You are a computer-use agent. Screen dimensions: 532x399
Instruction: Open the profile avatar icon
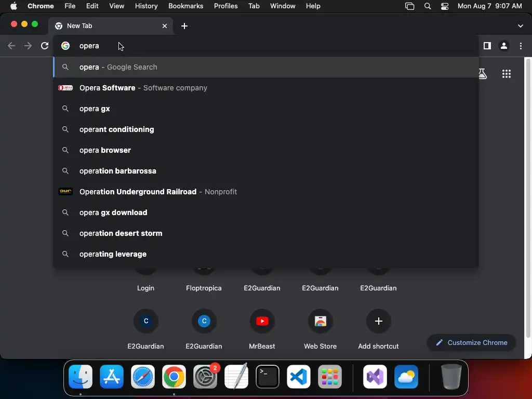tap(504, 46)
